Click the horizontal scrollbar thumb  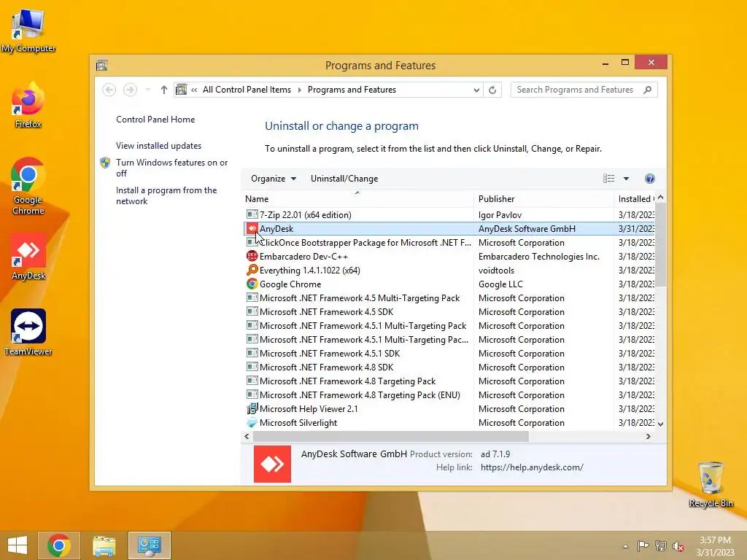tap(391, 436)
